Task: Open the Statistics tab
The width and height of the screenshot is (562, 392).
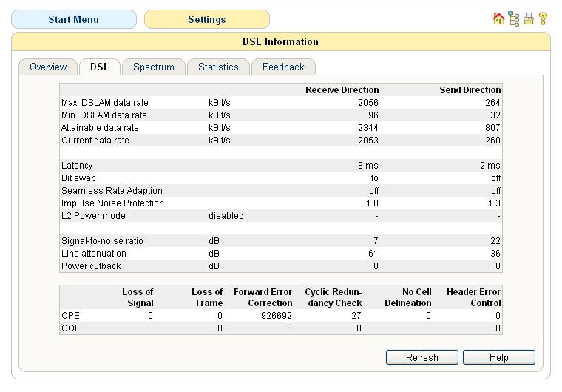Action: coord(218,67)
